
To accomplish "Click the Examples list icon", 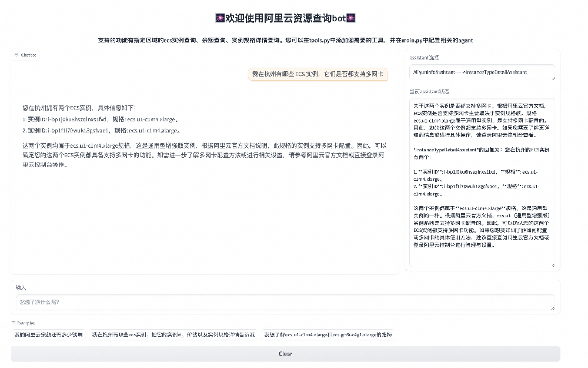I will tap(14, 323).
